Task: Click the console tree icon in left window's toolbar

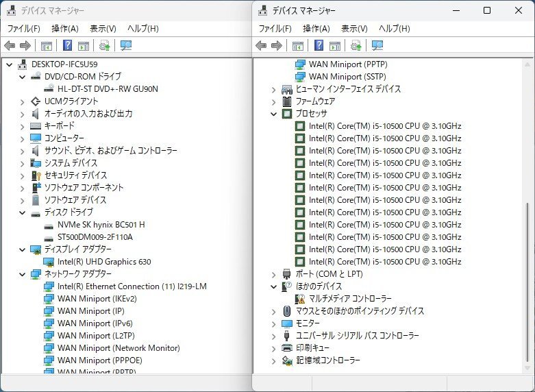Action: 46,46
